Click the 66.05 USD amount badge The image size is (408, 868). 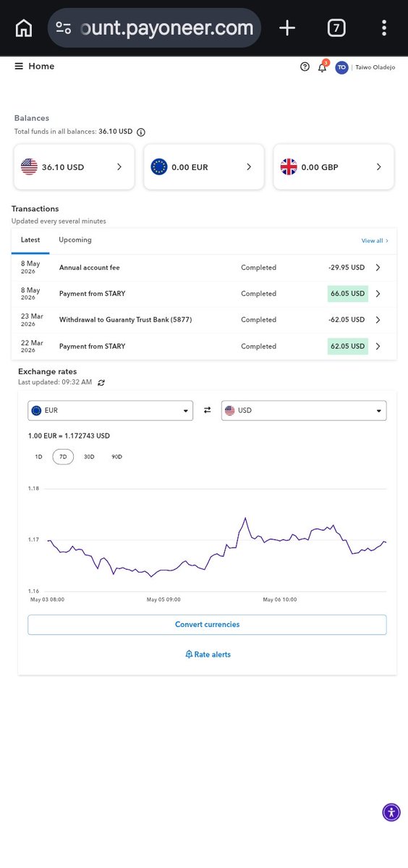(x=348, y=294)
